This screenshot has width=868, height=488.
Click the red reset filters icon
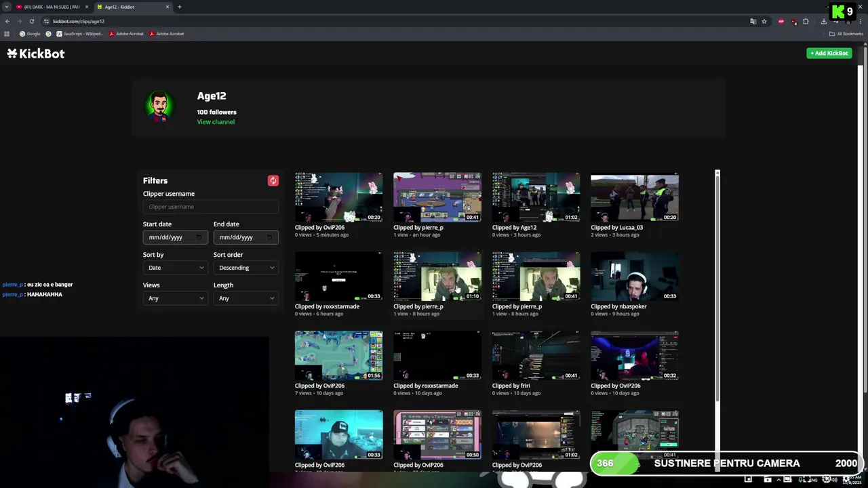pos(273,180)
